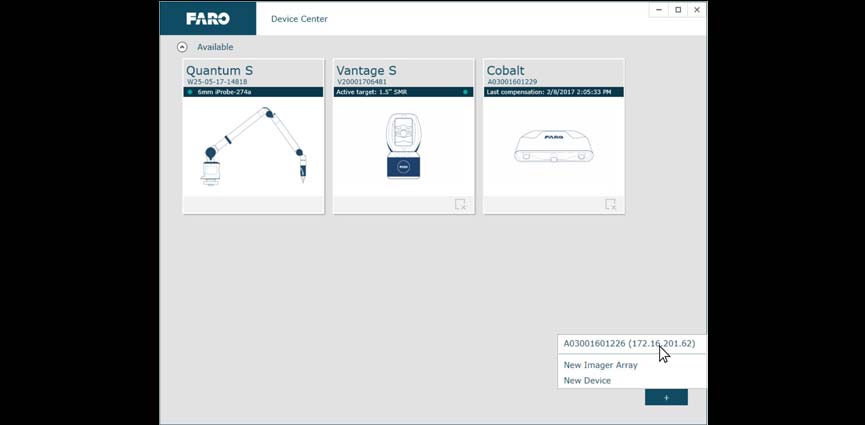This screenshot has width=865, height=425.
Task: Select the Quantum S arm illustration
Action: [x=253, y=145]
